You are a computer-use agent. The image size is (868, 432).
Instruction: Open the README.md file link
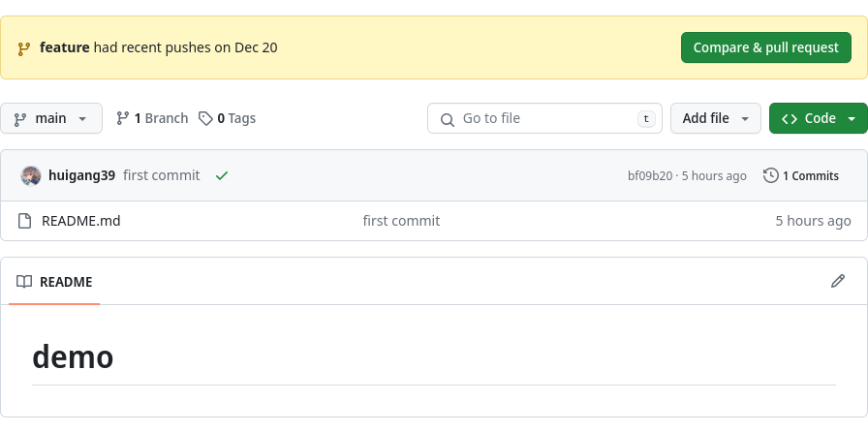80,221
